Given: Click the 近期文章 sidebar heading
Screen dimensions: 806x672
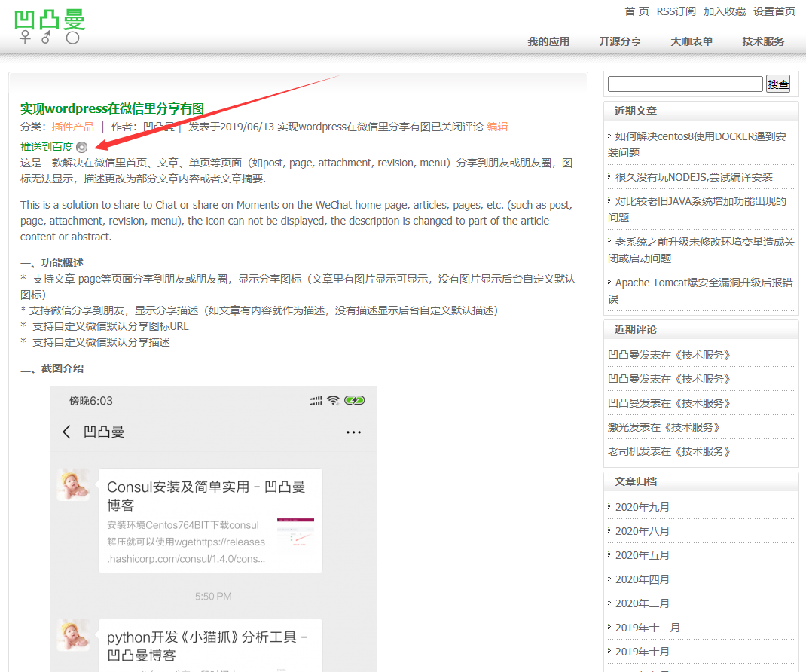Looking at the screenshot, I should pos(635,111).
